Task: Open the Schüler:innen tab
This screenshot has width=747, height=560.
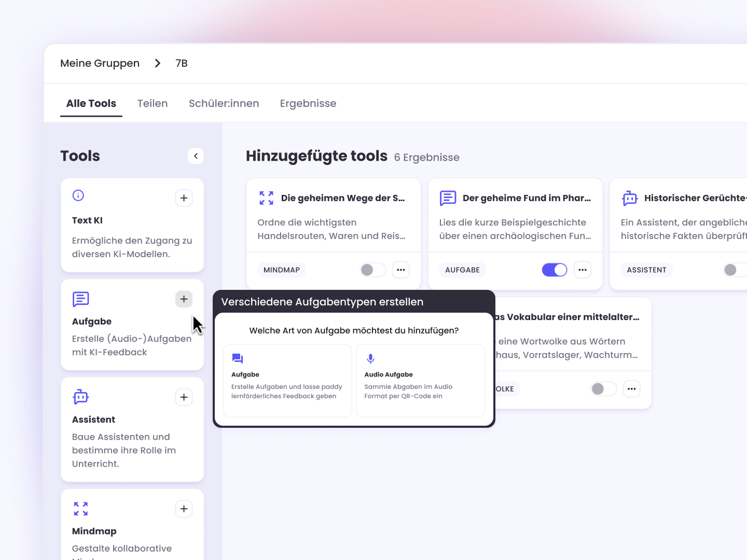Action: pyautogui.click(x=224, y=104)
